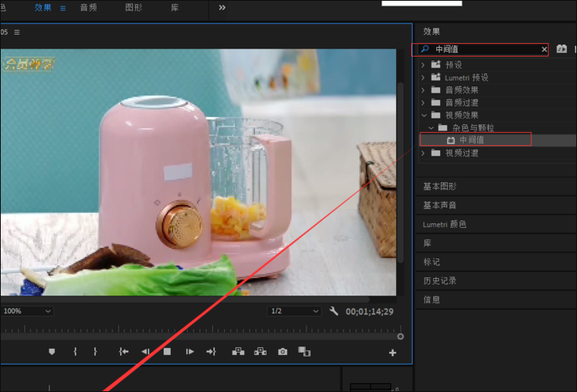The width and height of the screenshot is (577, 392).
Task: Open the 1/2 playback resolution dropdown
Action: click(295, 311)
